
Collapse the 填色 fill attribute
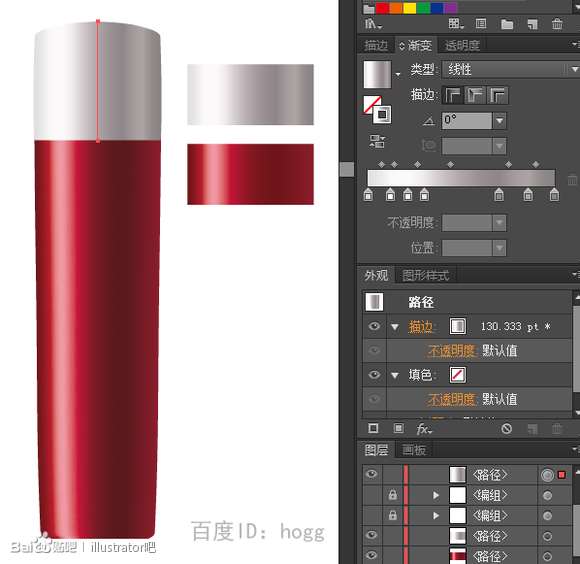click(395, 376)
